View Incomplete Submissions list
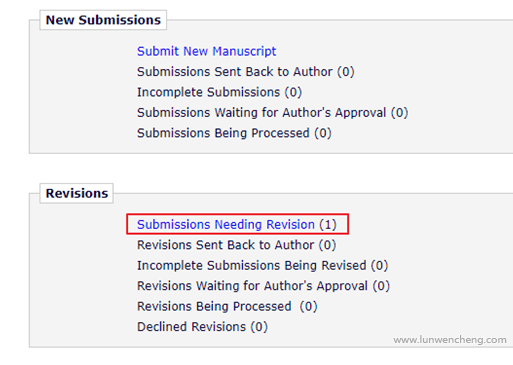513x365 pixels. (x=219, y=92)
